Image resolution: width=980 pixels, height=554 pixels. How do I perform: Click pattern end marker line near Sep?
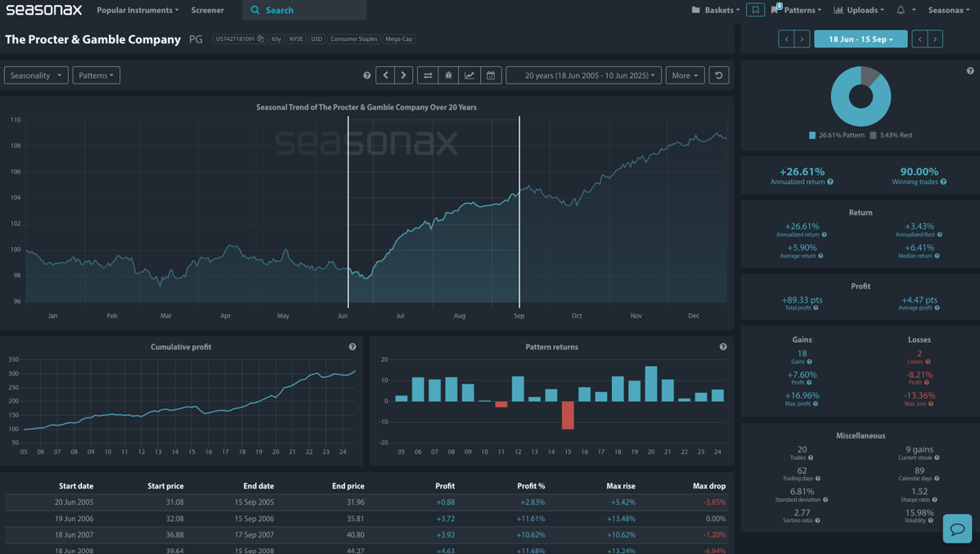pyautogui.click(x=519, y=213)
